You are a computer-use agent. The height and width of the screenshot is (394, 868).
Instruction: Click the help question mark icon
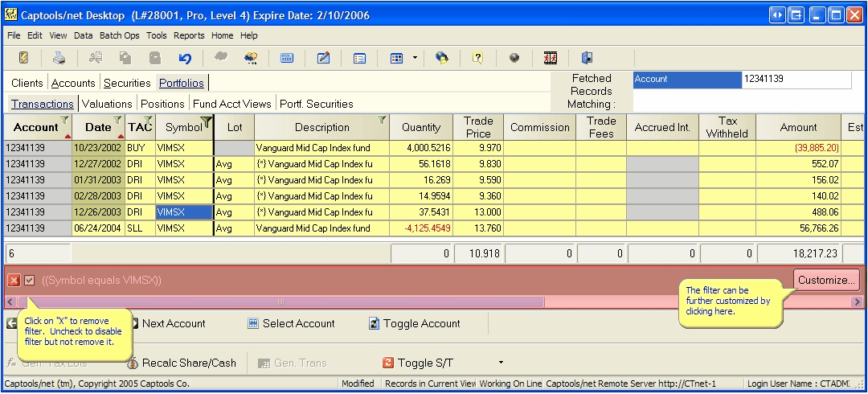tap(477, 58)
